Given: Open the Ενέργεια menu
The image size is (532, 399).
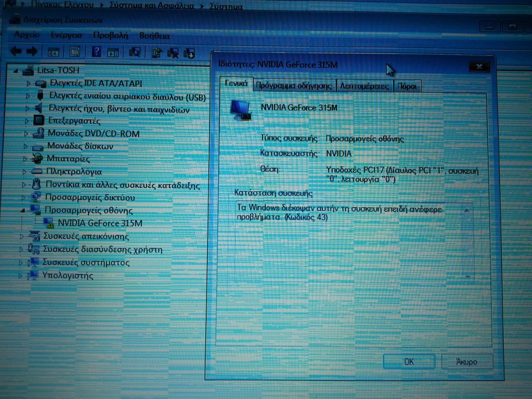Looking at the screenshot, I should click(66, 35).
